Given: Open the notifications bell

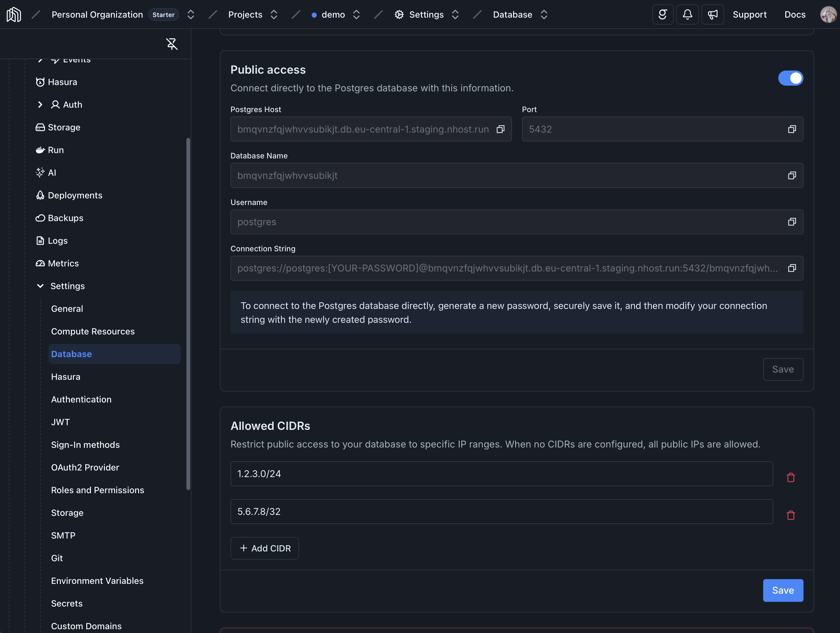Looking at the screenshot, I should coord(687,15).
